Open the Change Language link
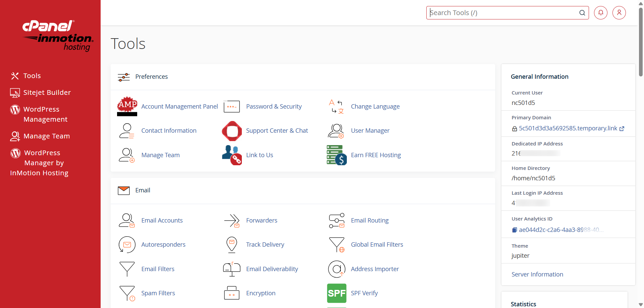This screenshot has height=308, width=644. click(375, 107)
